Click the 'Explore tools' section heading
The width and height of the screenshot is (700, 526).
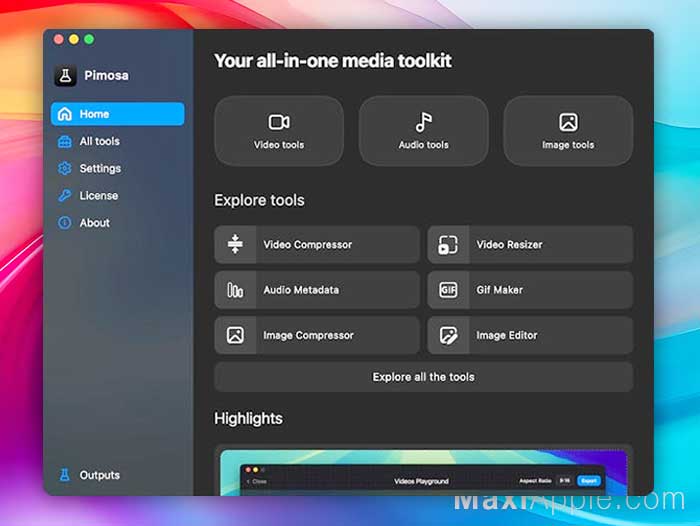(x=259, y=200)
